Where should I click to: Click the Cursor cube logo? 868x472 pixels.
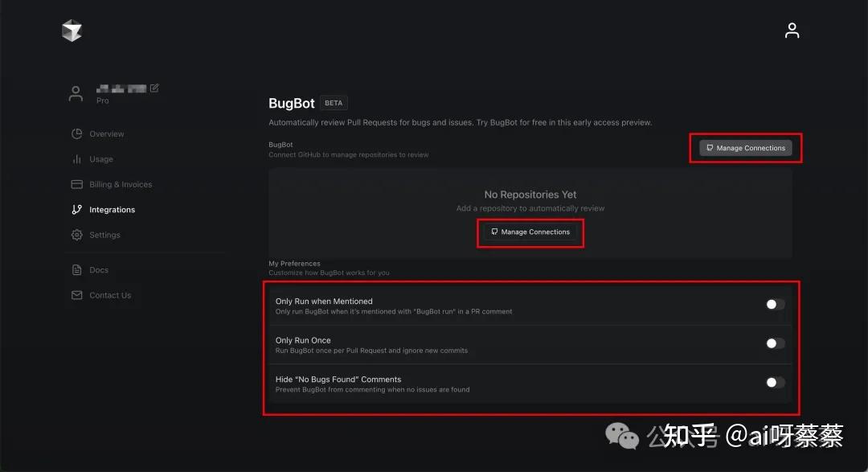(72, 31)
